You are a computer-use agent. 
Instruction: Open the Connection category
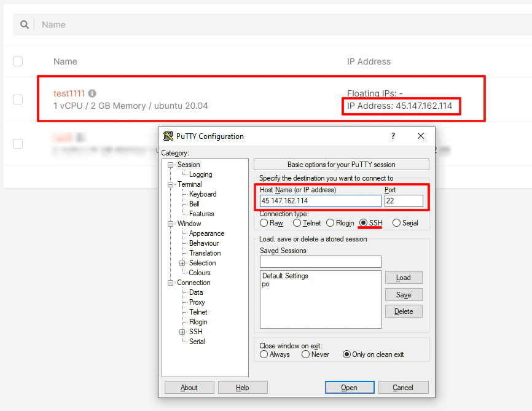194,283
